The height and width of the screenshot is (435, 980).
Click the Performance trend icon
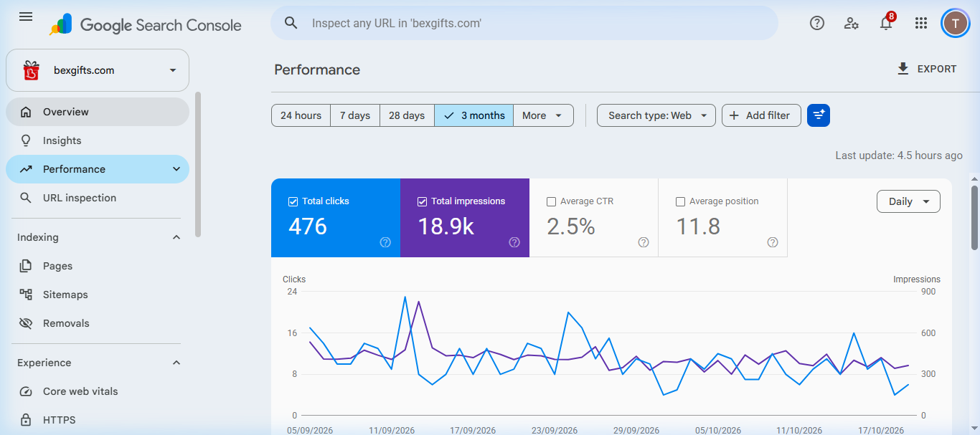pos(26,169)
